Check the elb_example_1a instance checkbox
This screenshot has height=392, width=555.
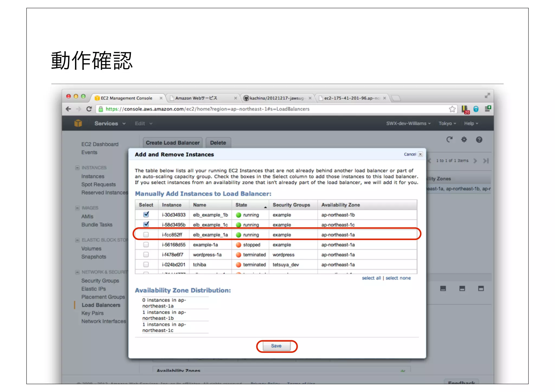tap(146, 235)
